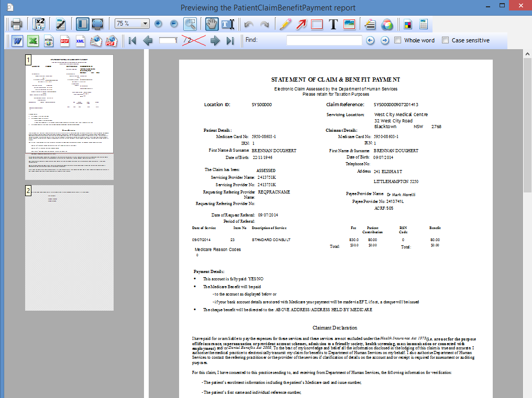Click the zoom in plus icon
532x398 pixels.
[x=158, y=24]
